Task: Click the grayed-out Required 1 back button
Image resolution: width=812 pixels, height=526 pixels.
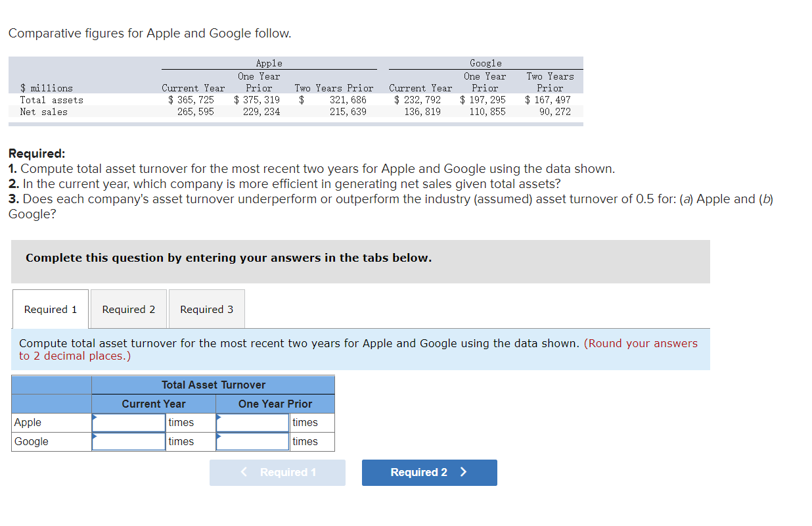Action: pyautogui.click(x=277, y=472)
